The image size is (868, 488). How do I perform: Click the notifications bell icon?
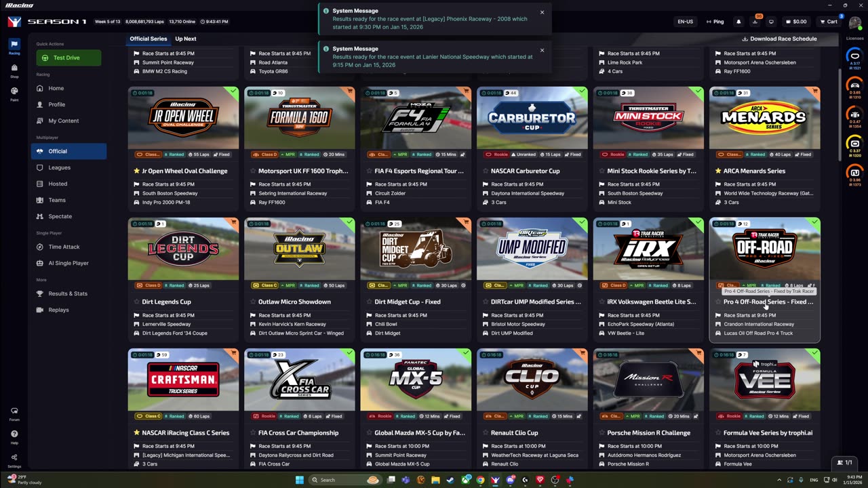click(738, 22)
